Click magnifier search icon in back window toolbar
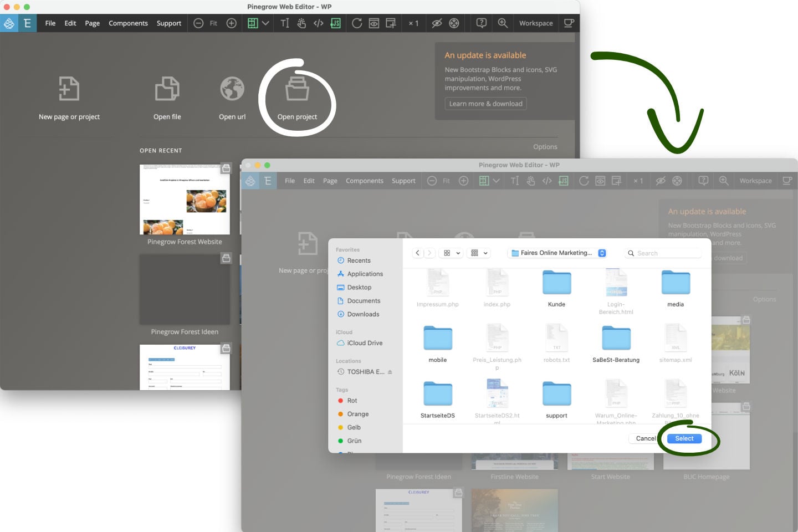Image resolution: width=798 pixels, height=532 pixels. point(503,23)
